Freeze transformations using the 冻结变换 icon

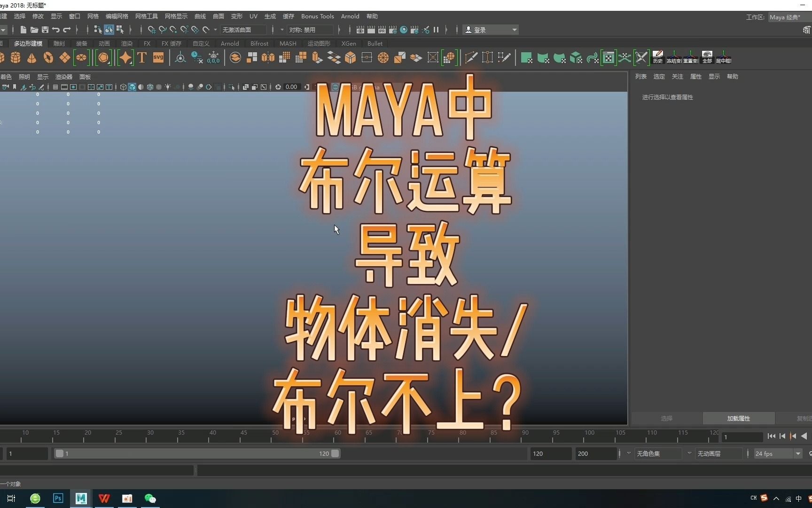tap(674, 57)
